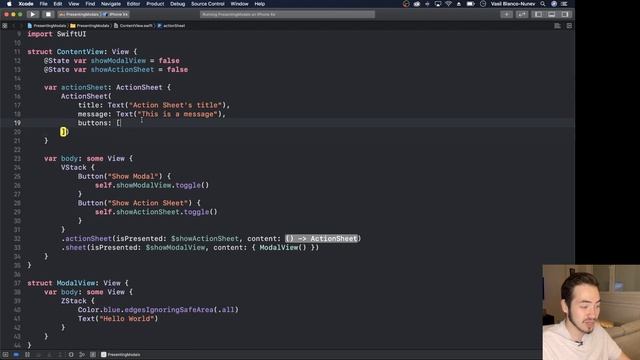
Task: Open PresentingModals project in jump bar
Action: click(x=47, y=26)
